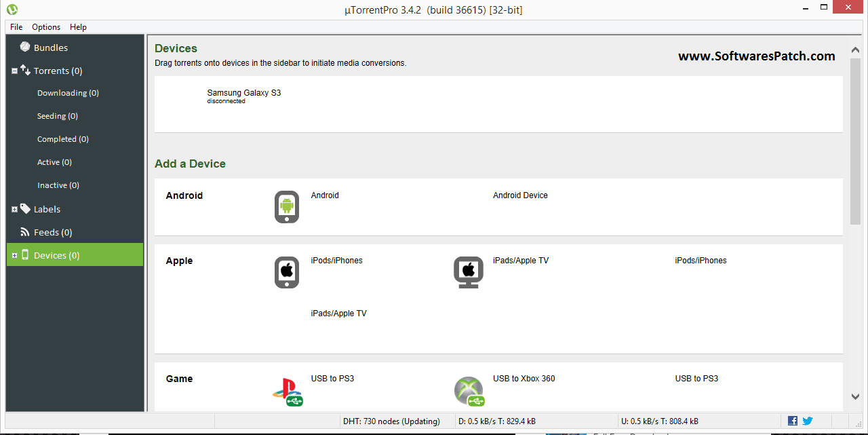Choose 'iPads/Apple TV' on second Apple row
The image size is (868, 435).
[x=338, y=314]
